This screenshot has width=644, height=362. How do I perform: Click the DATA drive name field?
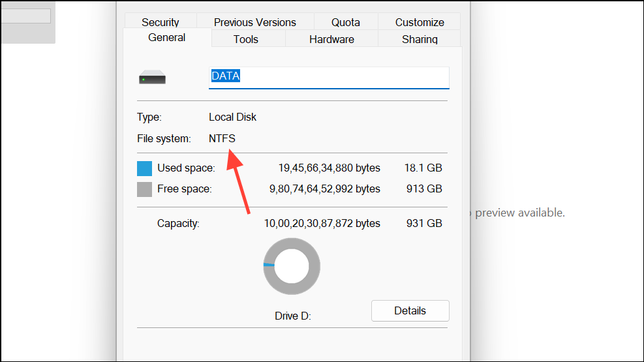329,77
